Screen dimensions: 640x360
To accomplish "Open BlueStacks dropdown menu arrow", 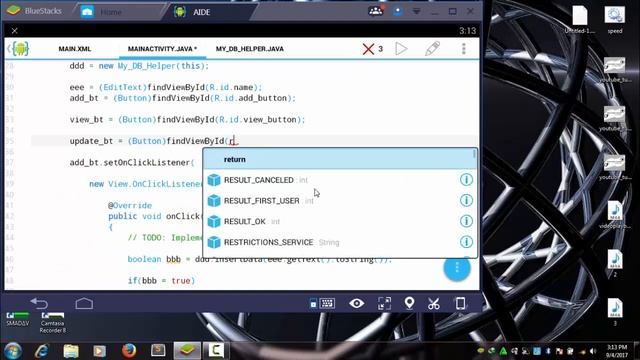I will tap(416, 11).
